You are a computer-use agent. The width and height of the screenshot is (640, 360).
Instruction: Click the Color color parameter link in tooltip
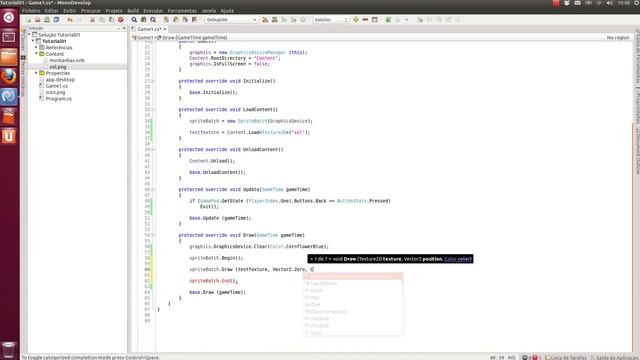coord(458,259)
